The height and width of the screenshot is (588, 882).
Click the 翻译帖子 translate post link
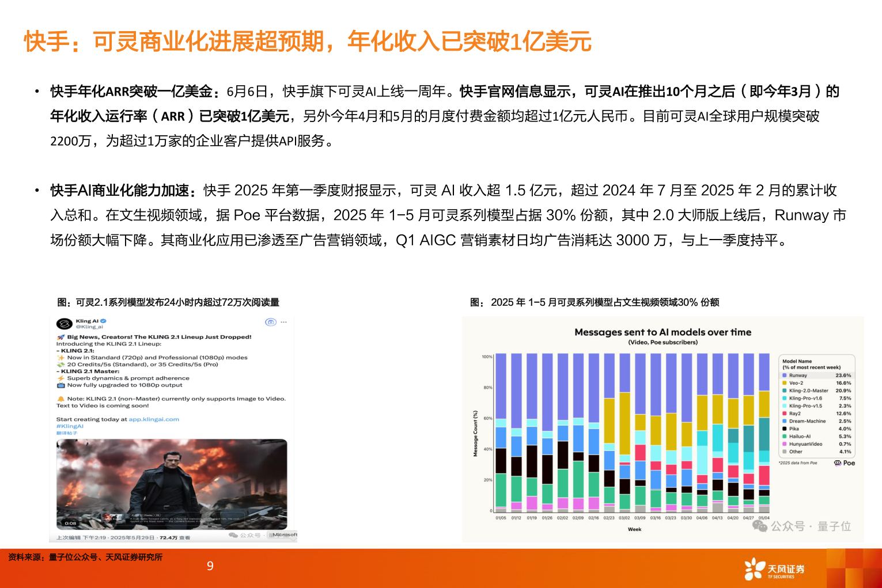[66, 433]
